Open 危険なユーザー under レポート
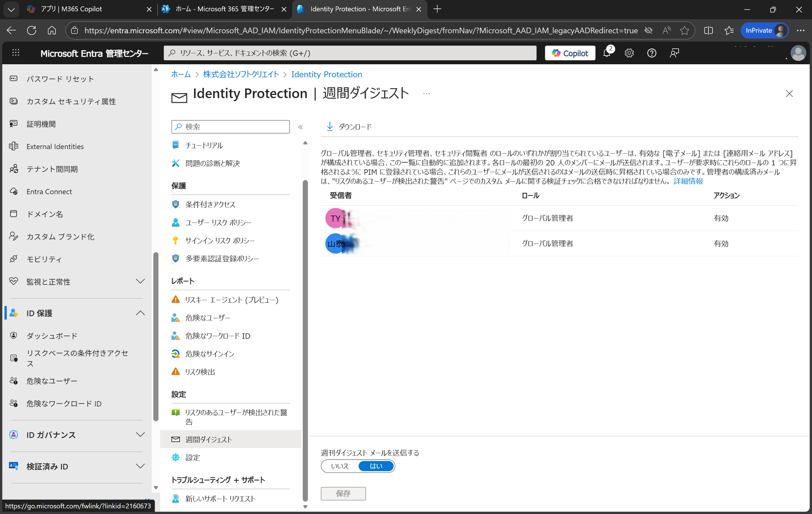Screen dimensions: 812x514 coord(207,318)
